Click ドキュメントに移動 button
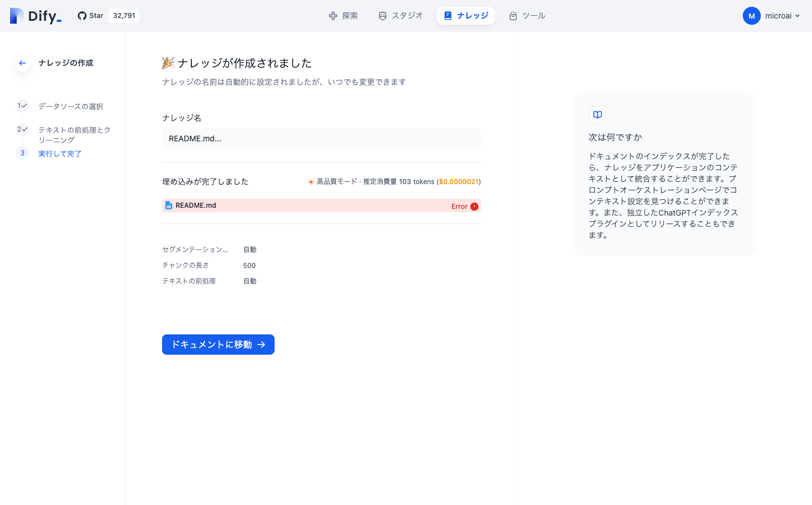 pos(218,345)
